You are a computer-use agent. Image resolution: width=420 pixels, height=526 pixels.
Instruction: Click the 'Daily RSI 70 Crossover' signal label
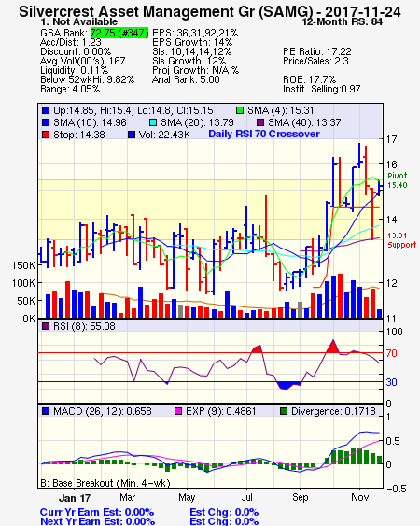coord(264,134)
